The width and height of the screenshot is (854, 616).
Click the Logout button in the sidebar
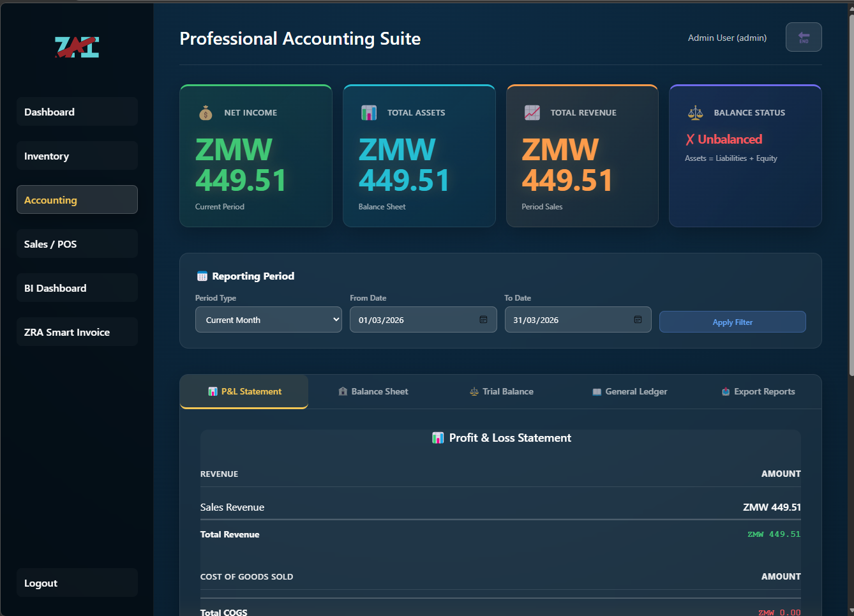tap(77, 582)
